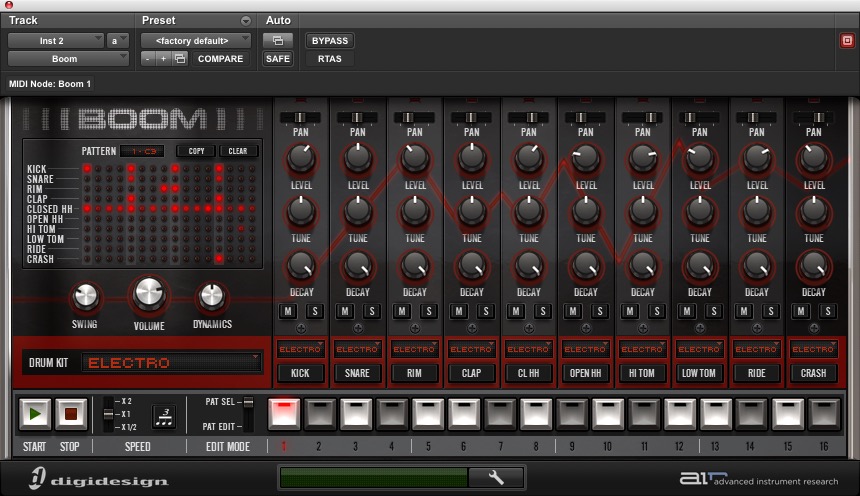The height and width of the screenshot is (496, 860).
Task: Open the wrench setup icon
Action: 496,477
